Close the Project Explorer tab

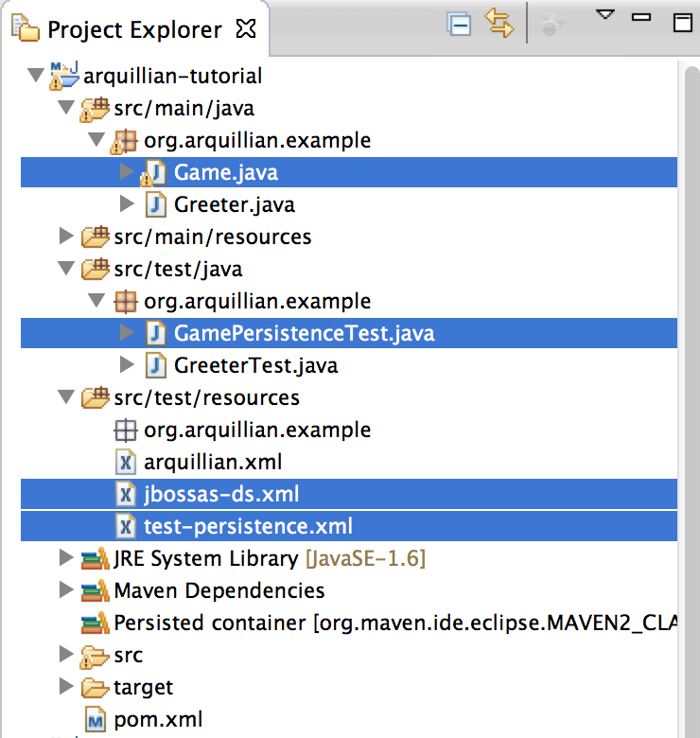(x=246, y=29)
